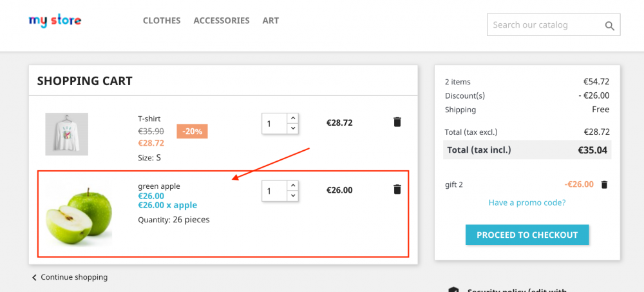Viewport: 644px width, 292px height.
Task: Click the Continue shopping back arrow
Action: click(x=34, y=277)
